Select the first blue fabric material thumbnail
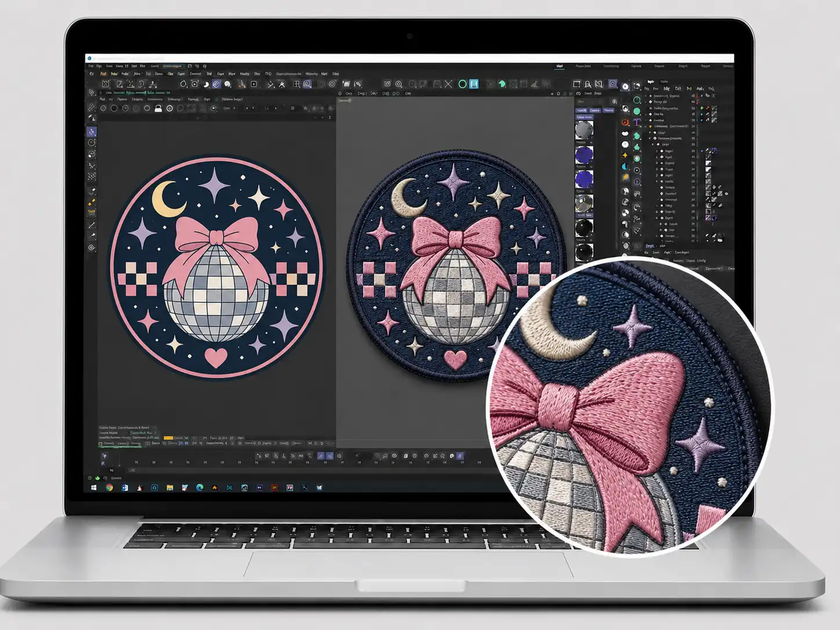 [x=584, y=155]
